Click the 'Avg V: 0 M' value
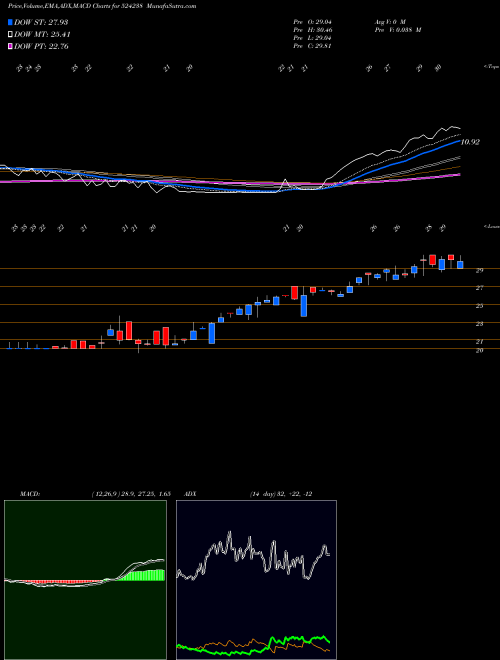Image resolution: width=500 pixels, height=660 pixels. pos(391,22)
